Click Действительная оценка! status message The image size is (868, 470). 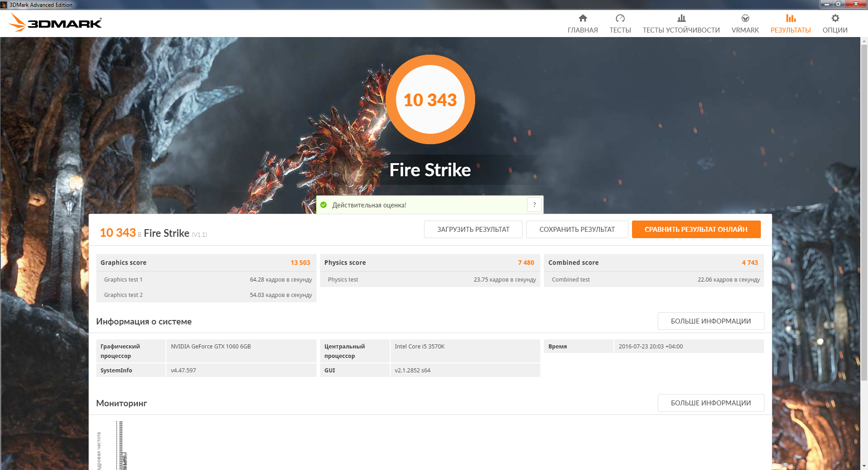(369, 205)
